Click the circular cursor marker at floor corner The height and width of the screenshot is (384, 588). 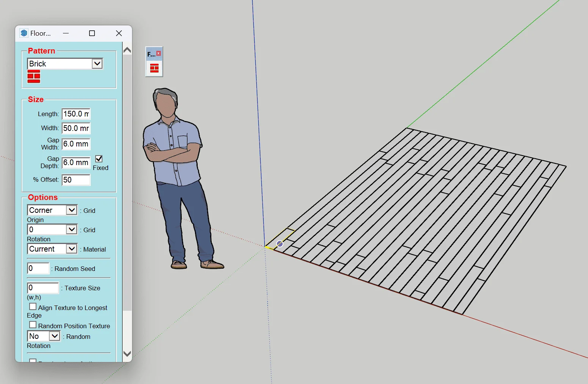[280, 244]
